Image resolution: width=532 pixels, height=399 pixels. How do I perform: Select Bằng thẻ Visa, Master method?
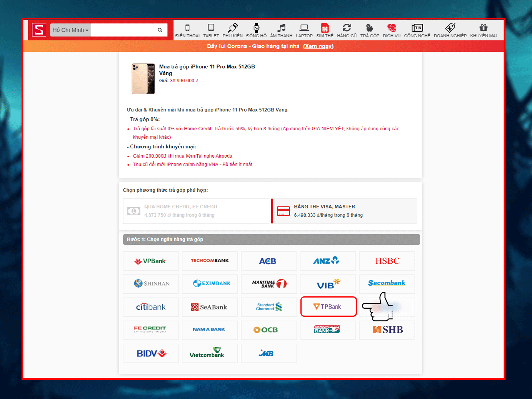(x=344, y=211)
